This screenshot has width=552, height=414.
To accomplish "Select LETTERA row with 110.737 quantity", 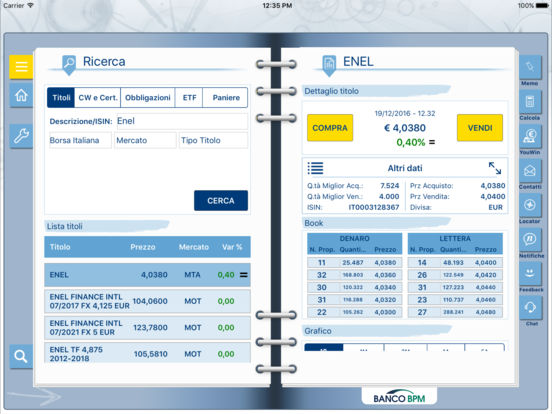I will tap(455, 300).
